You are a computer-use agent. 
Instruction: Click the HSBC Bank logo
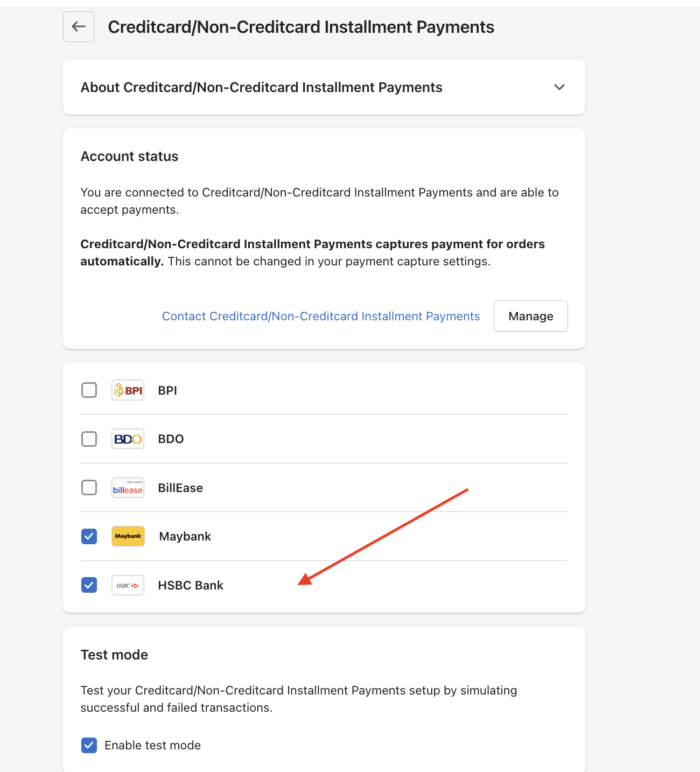tap(128, 585)
